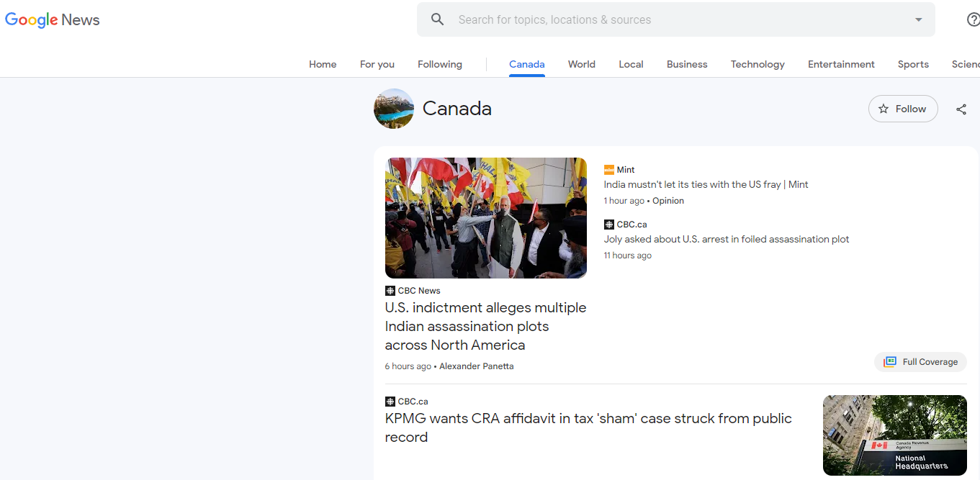Click the CBC News publisher icon

tap(390, 291)
